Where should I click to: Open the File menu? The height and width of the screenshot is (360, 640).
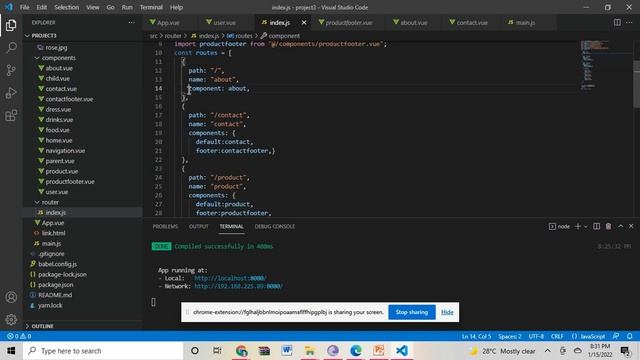pyautogui.click(x=24, y=7)
